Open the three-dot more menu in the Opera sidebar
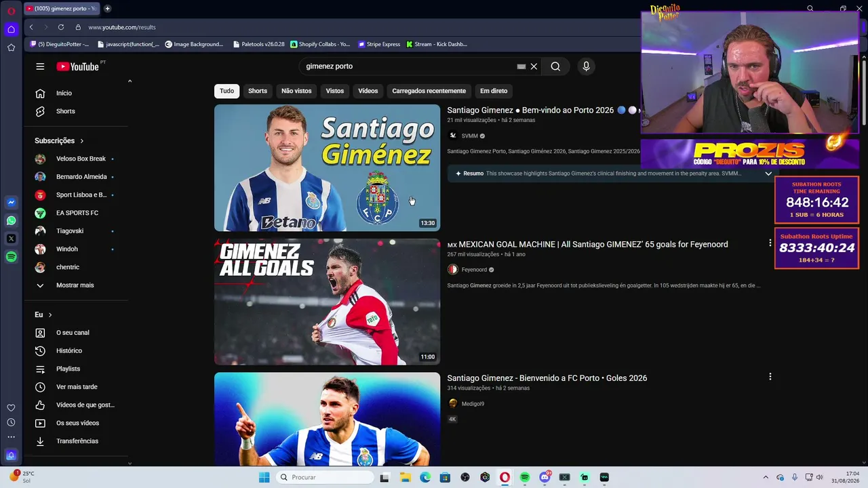This screenshot has height=488, width=868. (x=11, y=437)
